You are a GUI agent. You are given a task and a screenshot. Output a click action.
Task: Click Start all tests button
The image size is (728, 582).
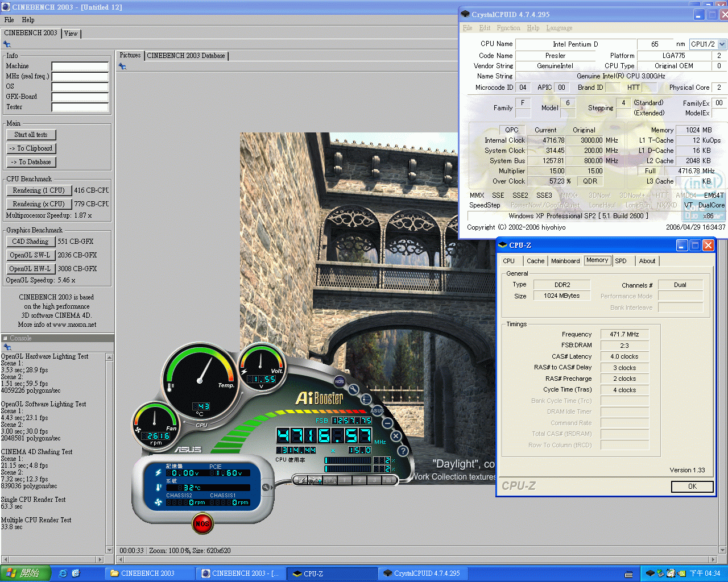coord(31,135)
